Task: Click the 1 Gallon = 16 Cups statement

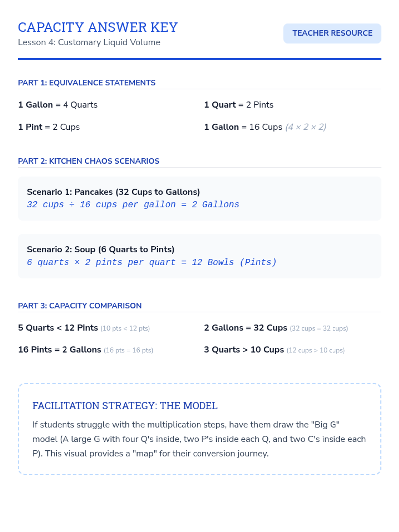Action: pyautogui.click(x=265, y=127)
